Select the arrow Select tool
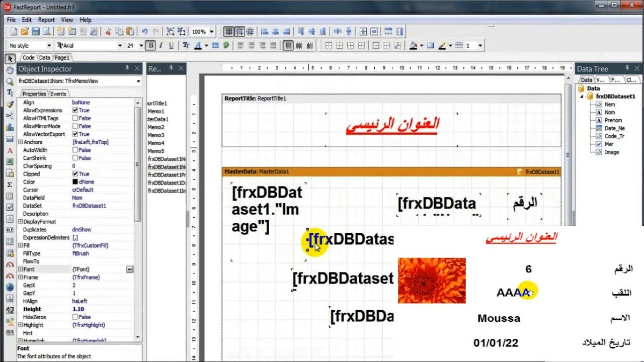Viewport: 644px width, 362px height. [x=10, y=59]
